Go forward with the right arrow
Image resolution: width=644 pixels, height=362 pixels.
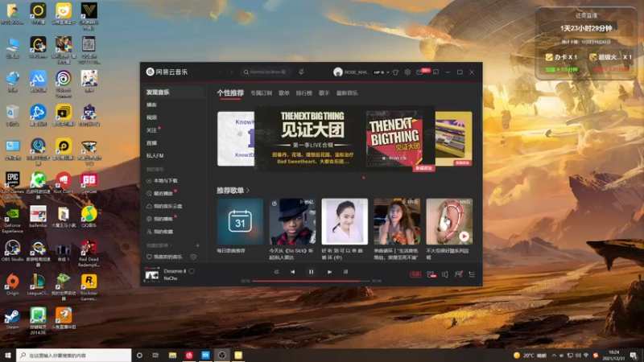(231, 72)
